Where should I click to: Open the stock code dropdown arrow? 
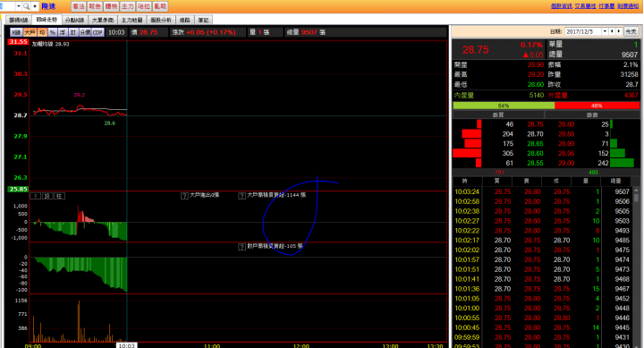[19, 6]
